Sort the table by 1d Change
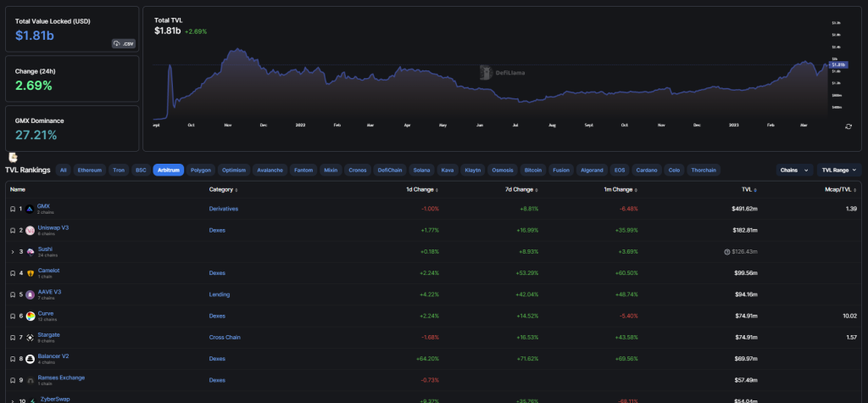Image resolution: width=868 pixels, height=403 pixels. coord(422,189)
